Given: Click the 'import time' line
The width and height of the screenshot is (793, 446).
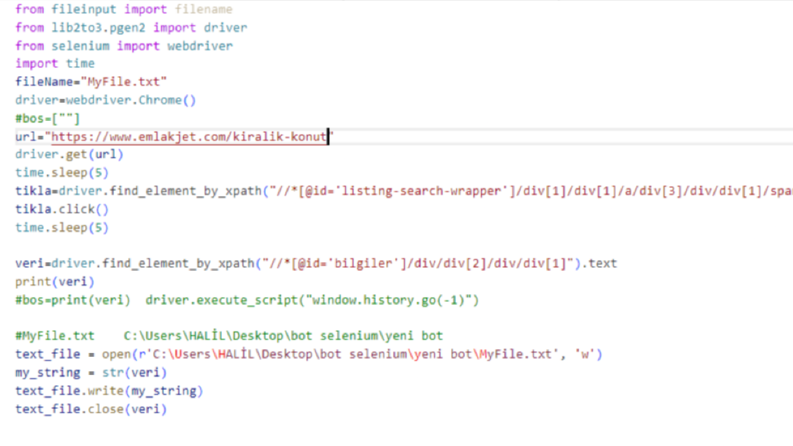Looking at the screenshot, I should [55, 63].
